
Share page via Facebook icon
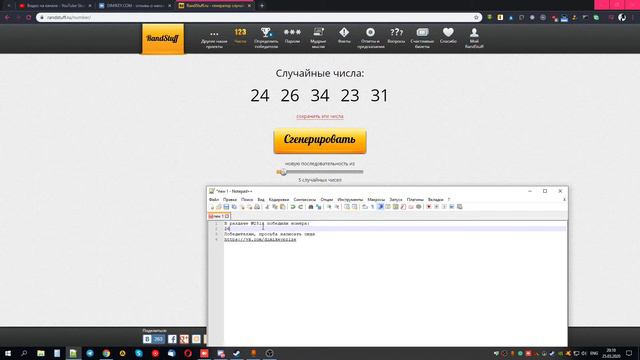click(172, 339)
